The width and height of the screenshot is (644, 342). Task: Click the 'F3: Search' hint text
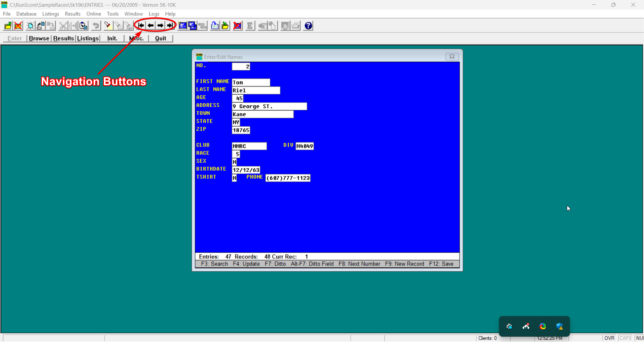pos(214,264)
